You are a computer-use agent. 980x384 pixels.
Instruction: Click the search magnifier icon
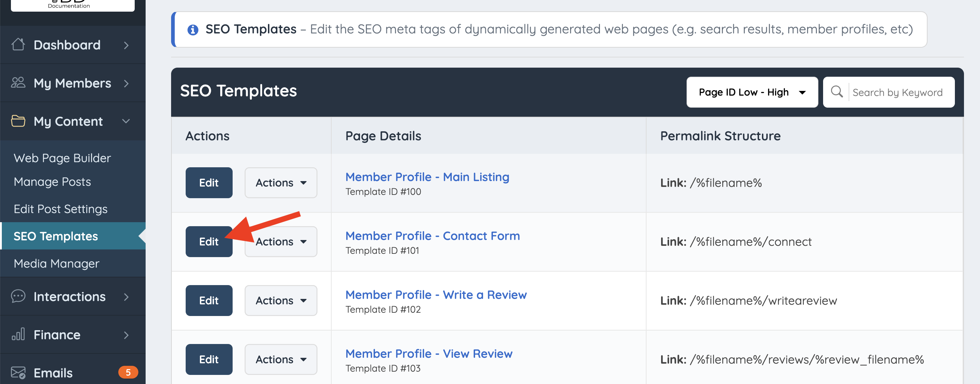(837, 92)
